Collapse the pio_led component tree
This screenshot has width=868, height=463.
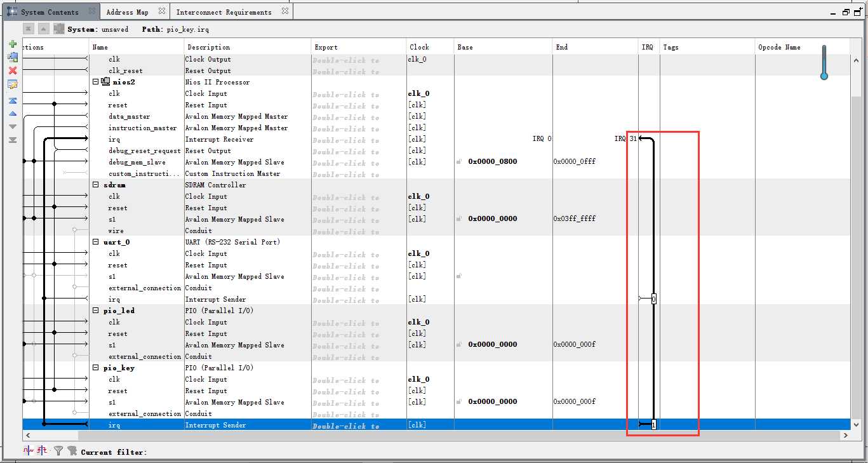(x=96, y=311)
